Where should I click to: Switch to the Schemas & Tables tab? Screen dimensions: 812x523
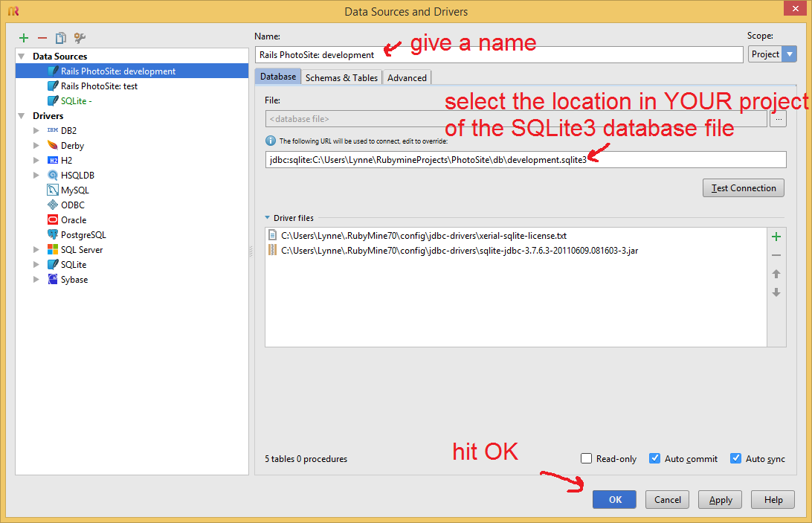click(x=341, y=77)
